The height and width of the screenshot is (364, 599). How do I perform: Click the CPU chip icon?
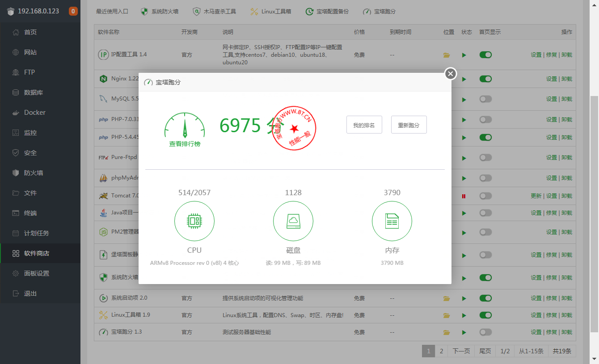tap(194, 221)
